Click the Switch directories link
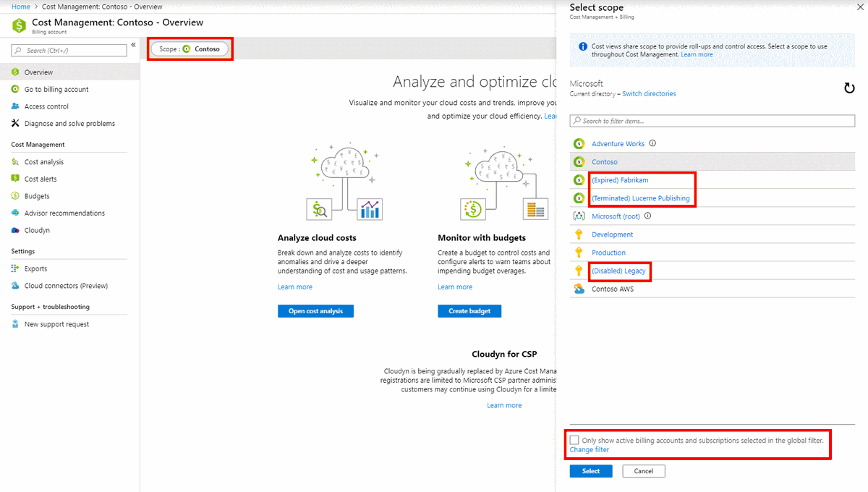Viewport: 868px width, 492px height. point(649,93)
